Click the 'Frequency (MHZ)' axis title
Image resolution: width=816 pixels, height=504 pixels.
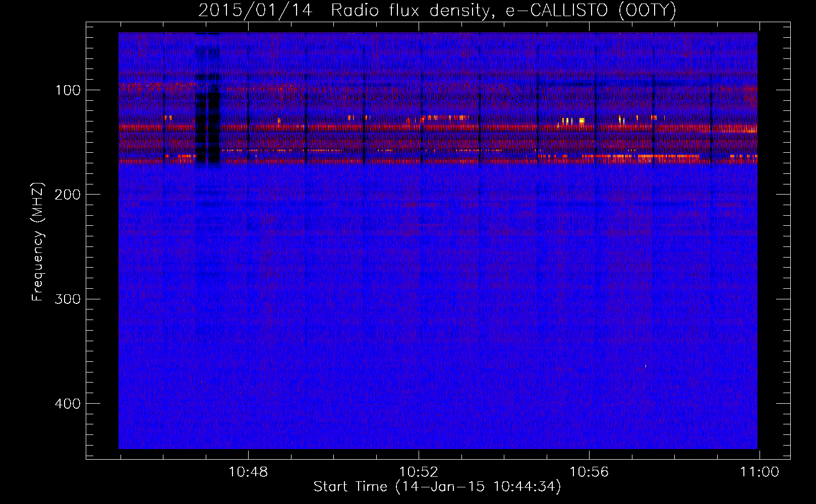(x=38, y=242)
